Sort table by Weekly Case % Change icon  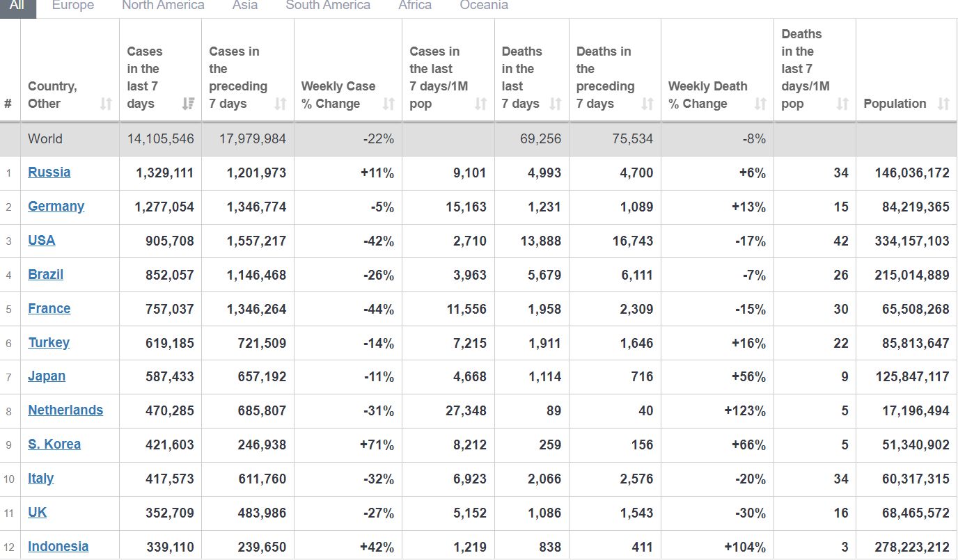(x=388, y=104)
